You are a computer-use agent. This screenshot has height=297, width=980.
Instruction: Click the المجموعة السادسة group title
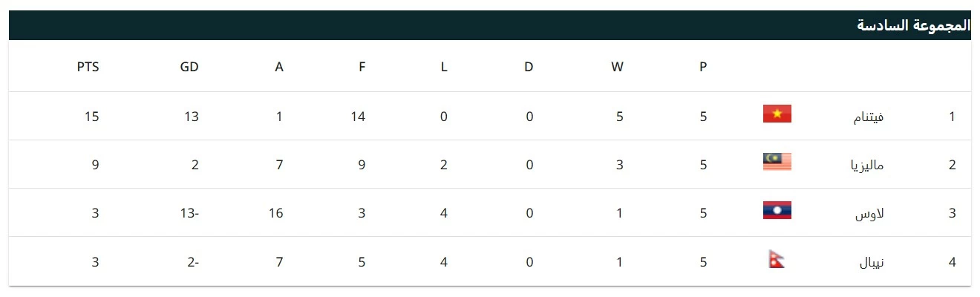(x=913, y=25)
